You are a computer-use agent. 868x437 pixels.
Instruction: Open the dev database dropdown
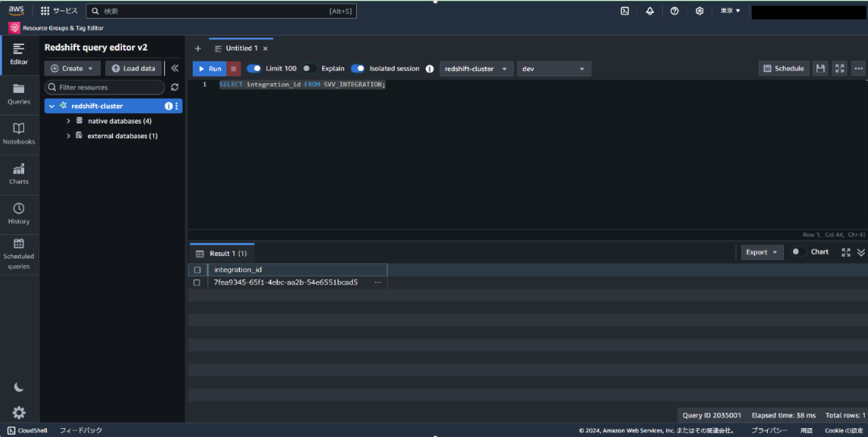[x=554, y=69]
